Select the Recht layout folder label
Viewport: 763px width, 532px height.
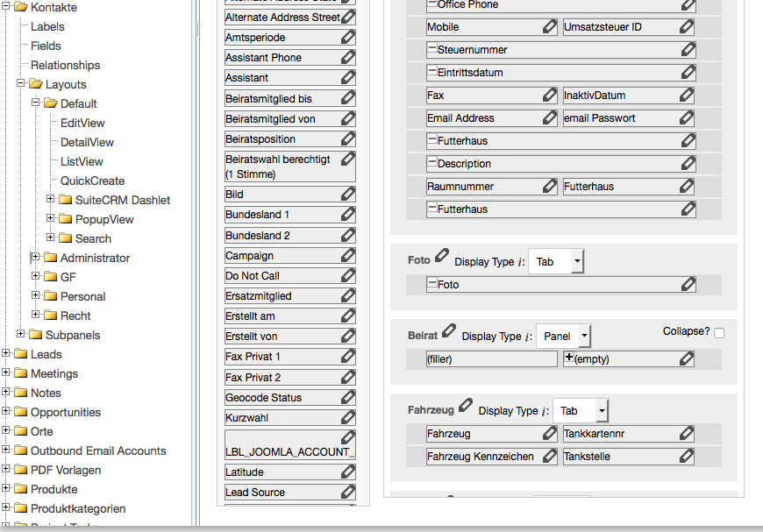(75, 316)
